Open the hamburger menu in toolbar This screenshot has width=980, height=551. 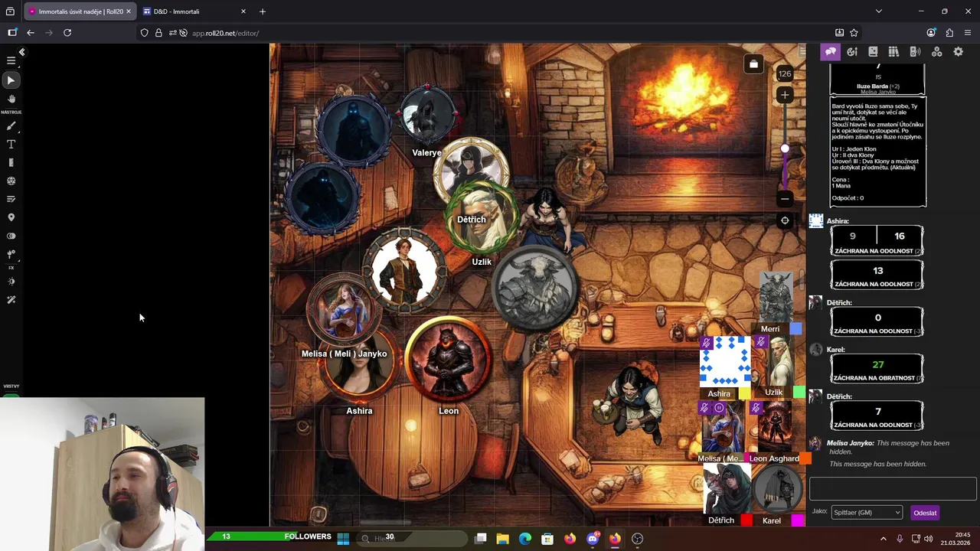(x=11, y=60)
